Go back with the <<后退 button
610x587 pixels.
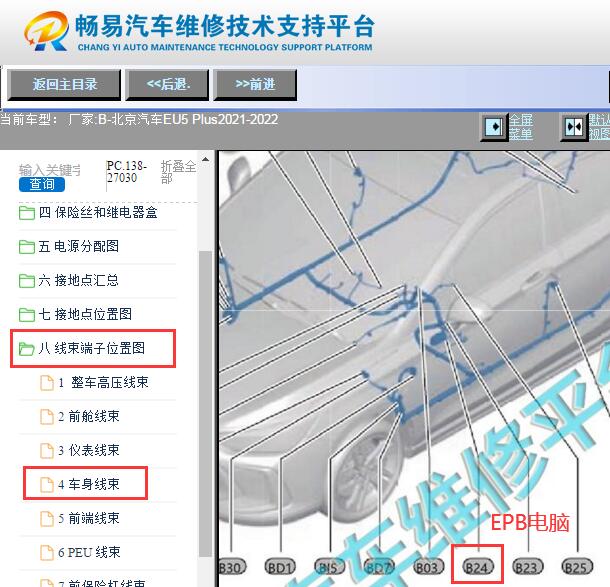pyautogui.click(x=167, y=84)
